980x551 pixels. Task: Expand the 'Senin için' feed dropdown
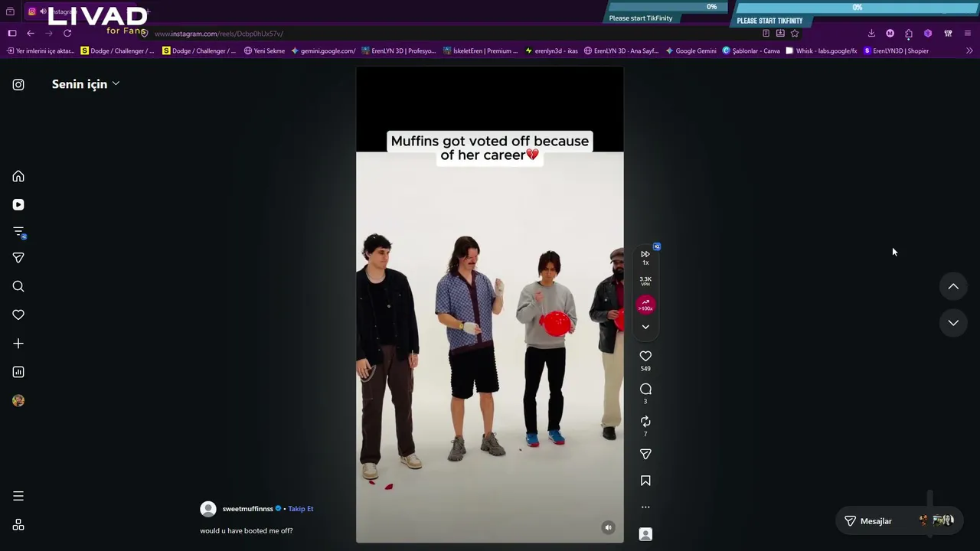coord(86,84)
